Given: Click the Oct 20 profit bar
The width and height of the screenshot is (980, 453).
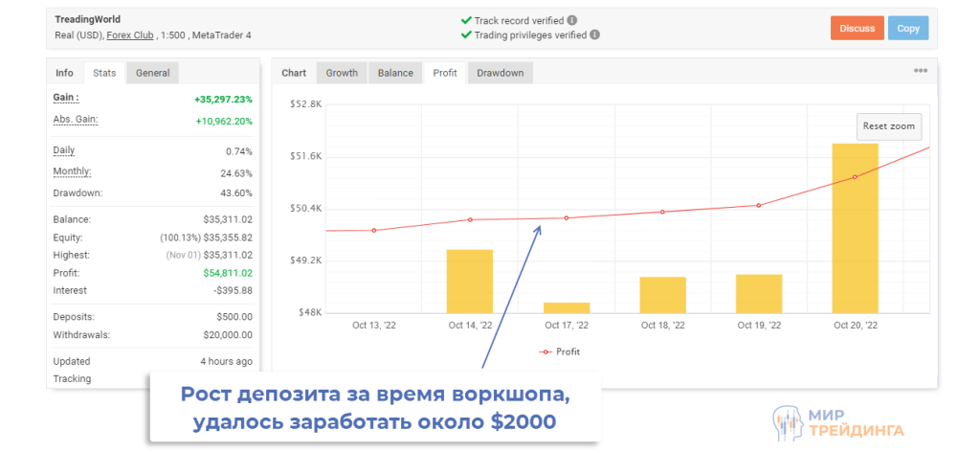Looking at the screenshot, I should [x=855, y=228].
